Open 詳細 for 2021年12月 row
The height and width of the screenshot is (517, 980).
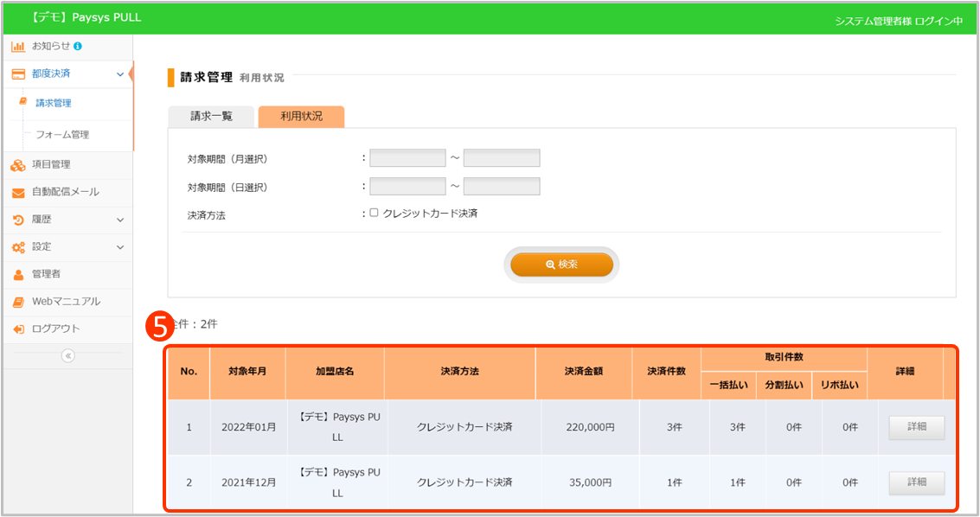(916, 482)
